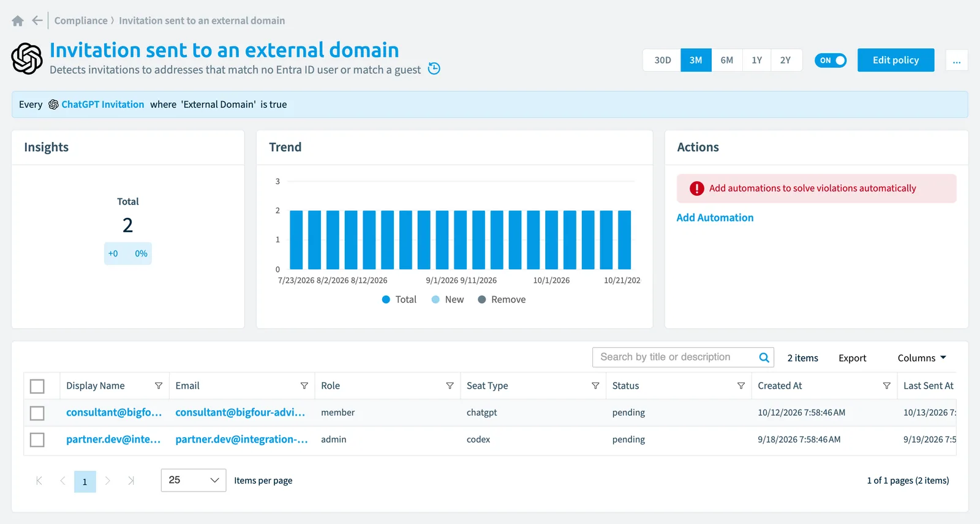The height and width of the screenshot is (524, 980).
Task: Open items per page dropdown showing 25
Action: (x=194, y=480)
